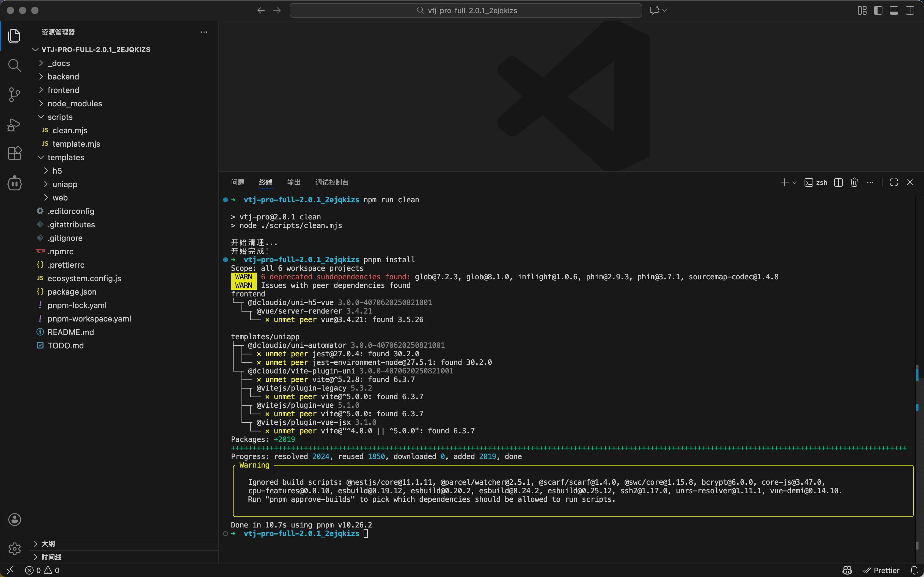The image size is (924, 577).
Task: Switch to the 问题 problems tab
Action: pos(237,182)
